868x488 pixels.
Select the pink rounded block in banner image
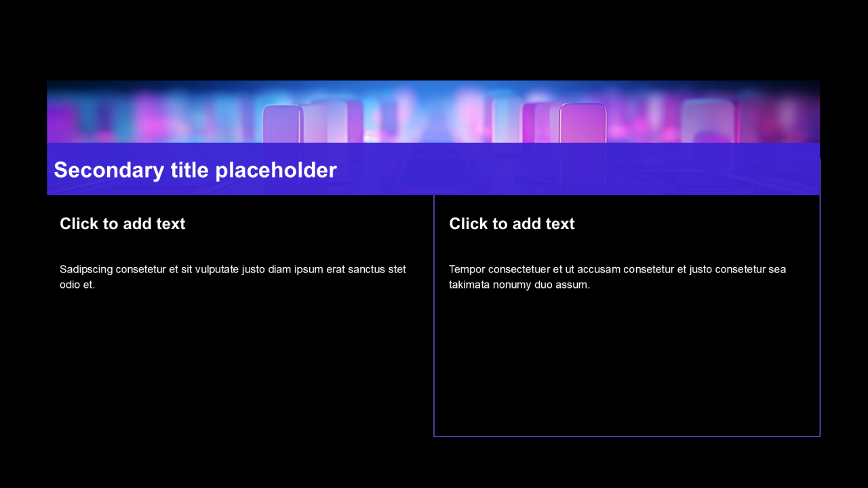(583, 123)
